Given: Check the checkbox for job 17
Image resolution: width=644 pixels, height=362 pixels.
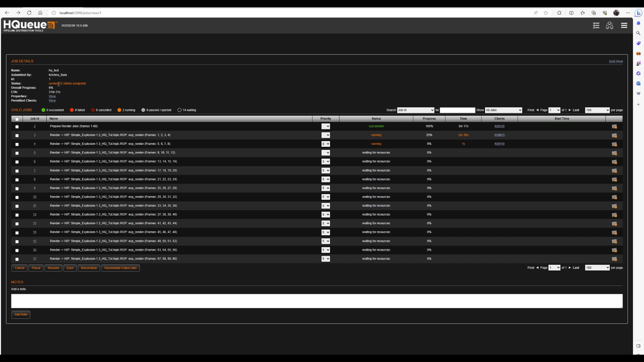Looking at the screenshot, I should pos(17,259).
